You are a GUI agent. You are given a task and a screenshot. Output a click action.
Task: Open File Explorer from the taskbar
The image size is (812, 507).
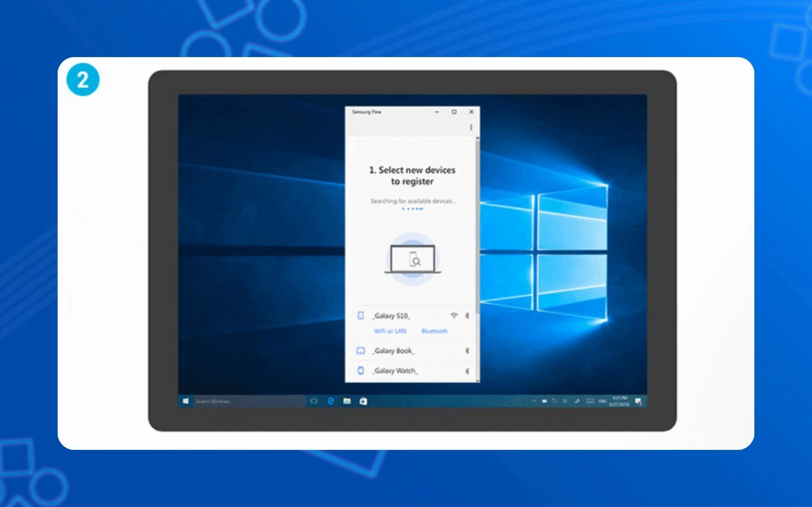pyautogui.click(x=347, y=401)
